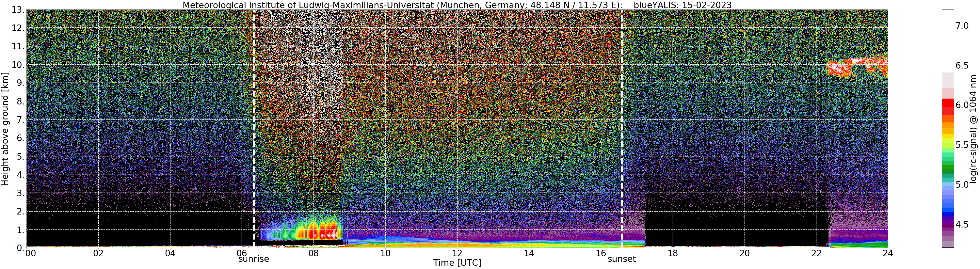Screen dimensions: 980x269
Task: Click the '5.0' colorbar tick label
Action: coord(962,184)
